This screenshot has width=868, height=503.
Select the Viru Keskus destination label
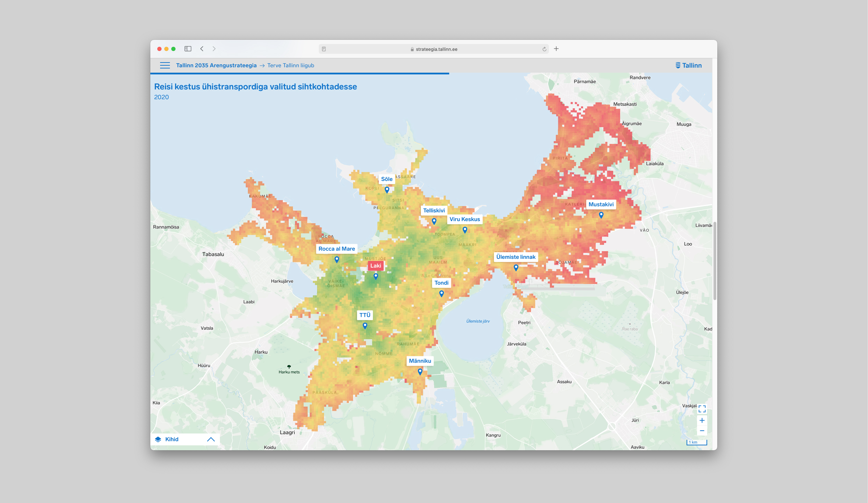[465, 219]
